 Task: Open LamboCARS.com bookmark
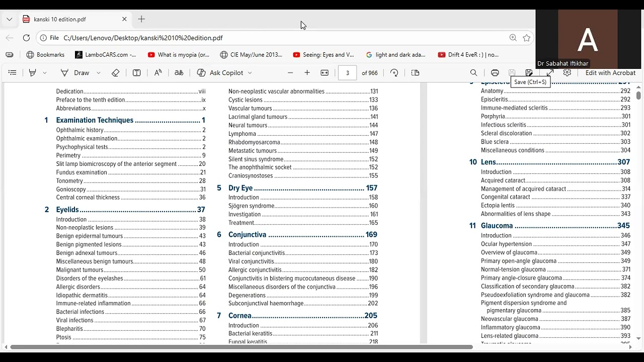coord(106,55)
